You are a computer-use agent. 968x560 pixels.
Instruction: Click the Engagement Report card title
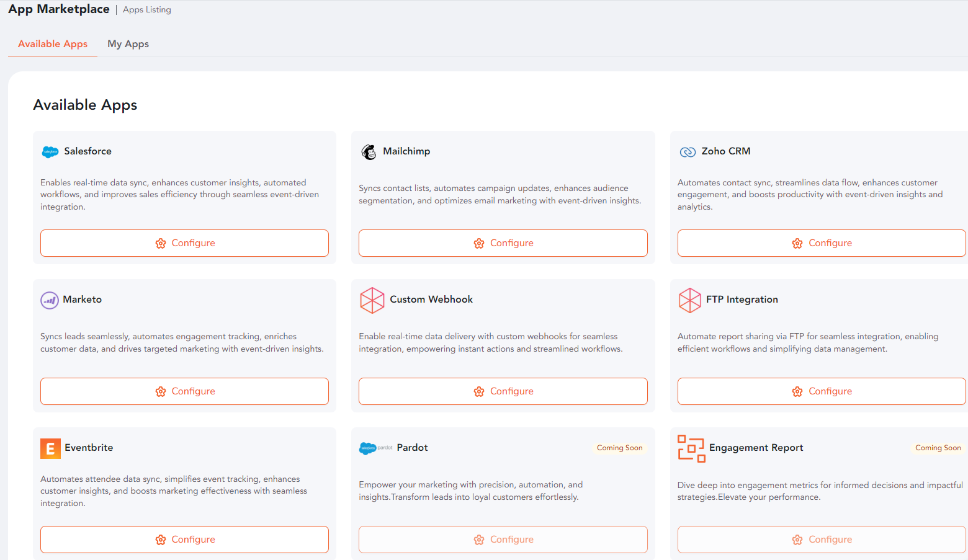(x=756, y=448)
